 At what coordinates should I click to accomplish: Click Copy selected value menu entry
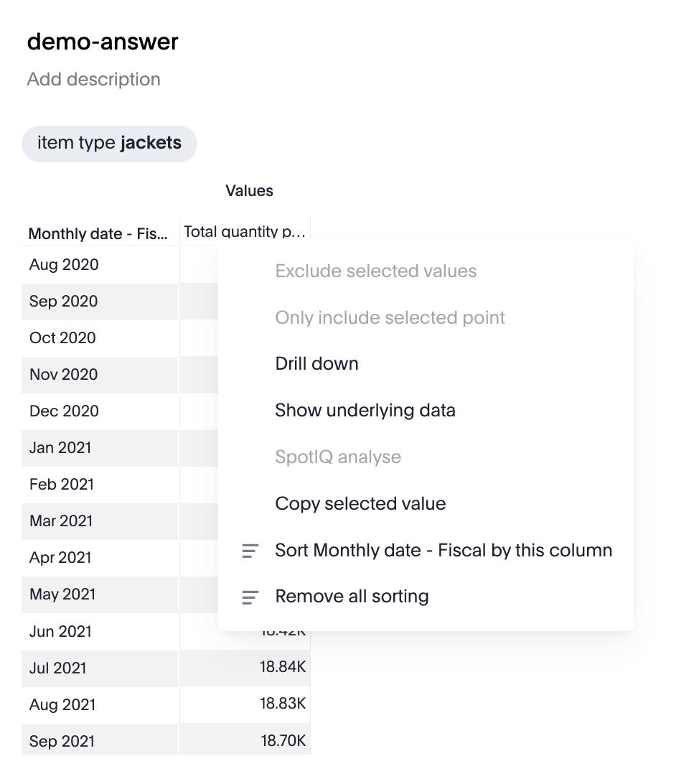[360, 504]
